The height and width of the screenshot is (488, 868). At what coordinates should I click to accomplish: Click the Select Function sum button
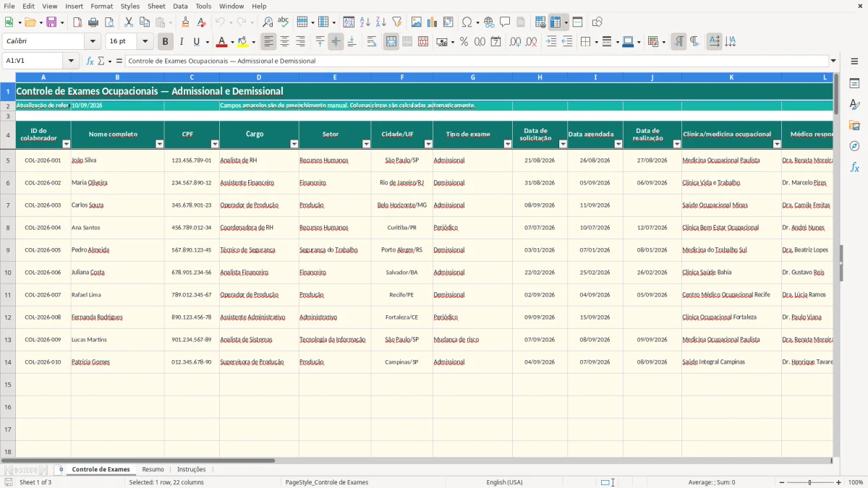pos(101,61)
